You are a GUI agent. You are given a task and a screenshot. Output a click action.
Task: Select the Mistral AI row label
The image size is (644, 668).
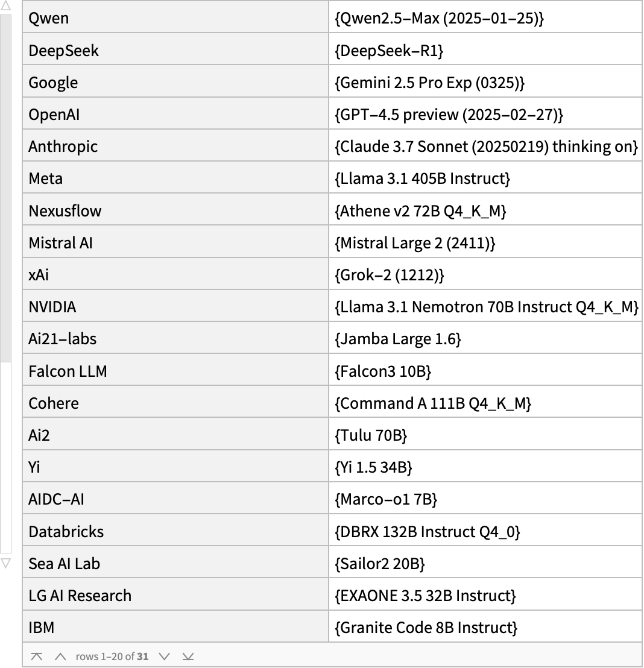point(60,243)
